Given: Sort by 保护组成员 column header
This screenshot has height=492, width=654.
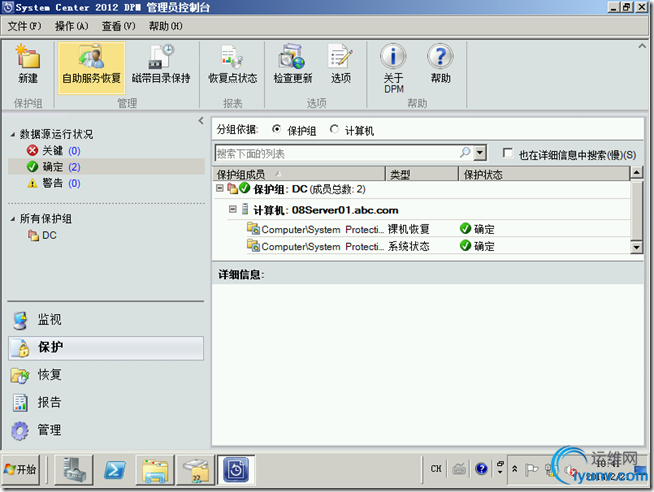Looking at the screenshot, I should tap(299, 174).
